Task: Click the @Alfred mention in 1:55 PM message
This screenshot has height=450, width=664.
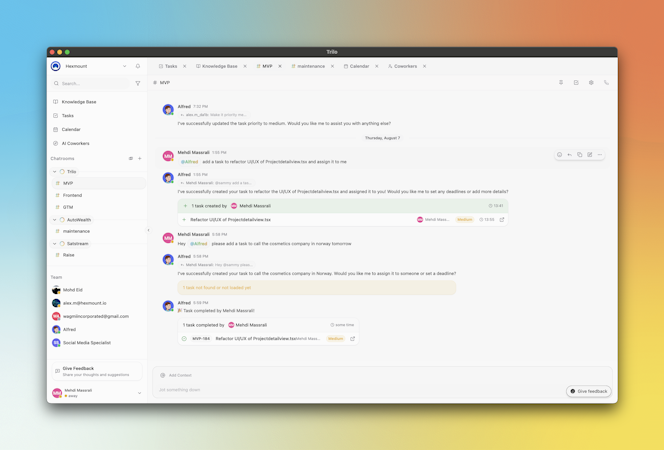Action: pos(190,162)
